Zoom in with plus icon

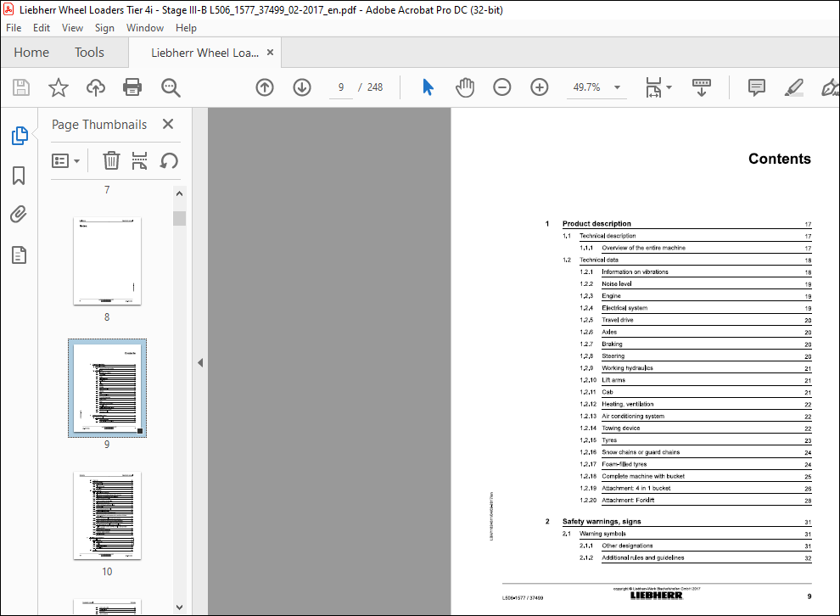pyautogui.click(x=540, y=87)
